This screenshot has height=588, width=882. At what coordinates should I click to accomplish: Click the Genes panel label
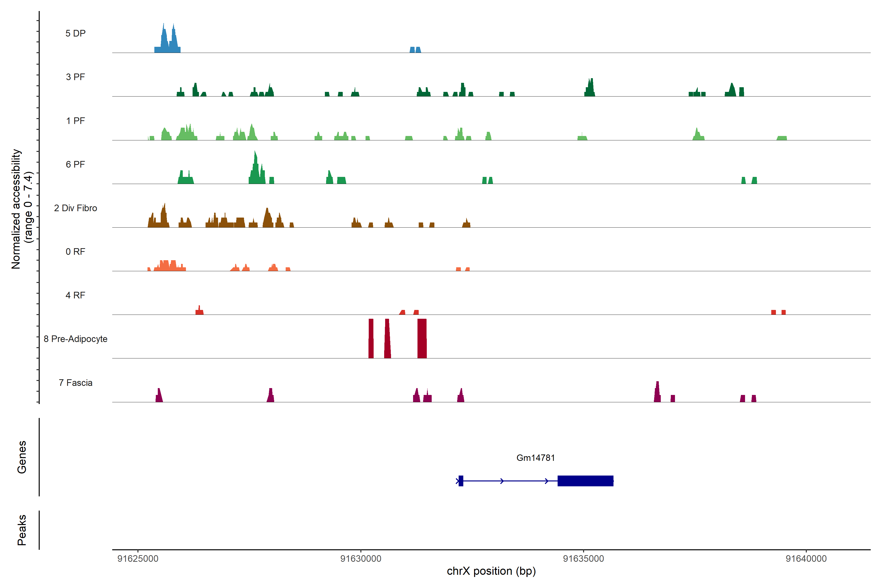(x=22, y=457)
